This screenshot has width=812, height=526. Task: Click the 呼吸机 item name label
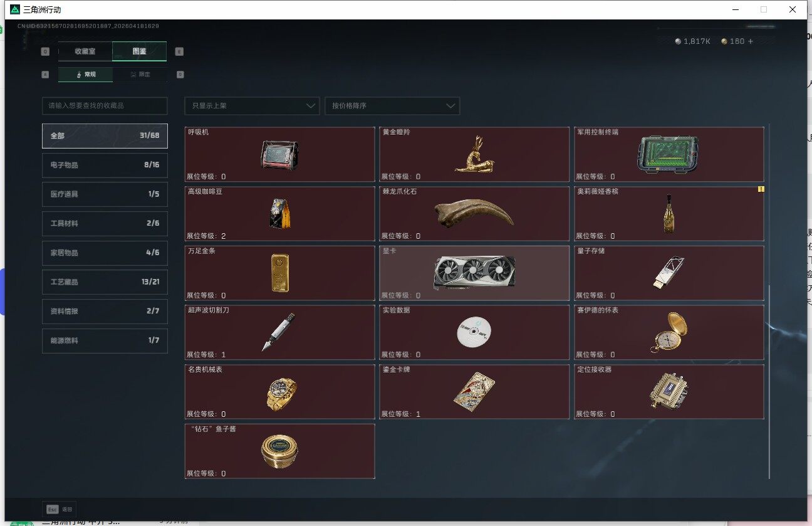[x=199, y=132]
